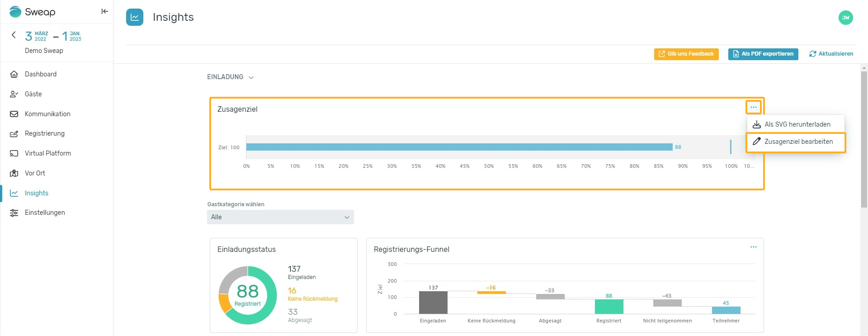Click the Nicht teilgenommen funnel bar
This screenshot has height=336, width=868.
click(x=667, y=303)
